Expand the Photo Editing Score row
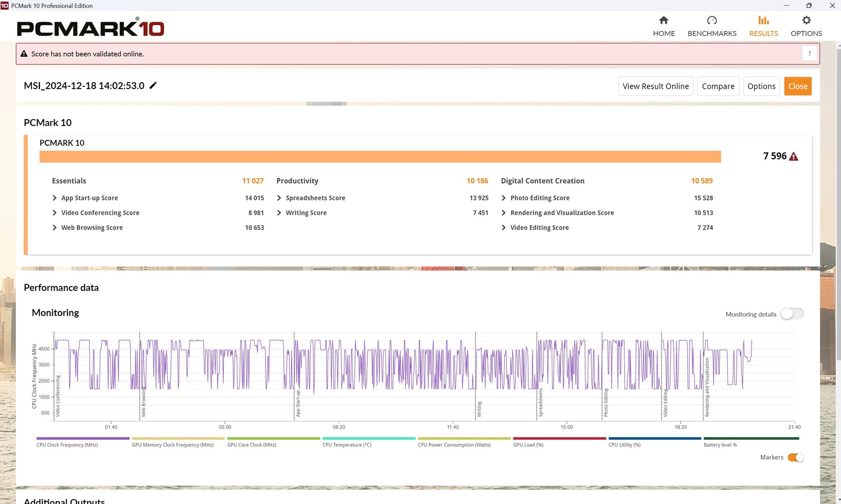The height and width of the screenshot is (504, 841). point(503,198)
